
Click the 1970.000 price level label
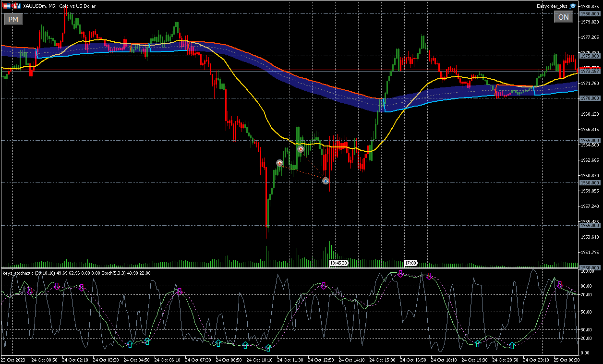590,98
